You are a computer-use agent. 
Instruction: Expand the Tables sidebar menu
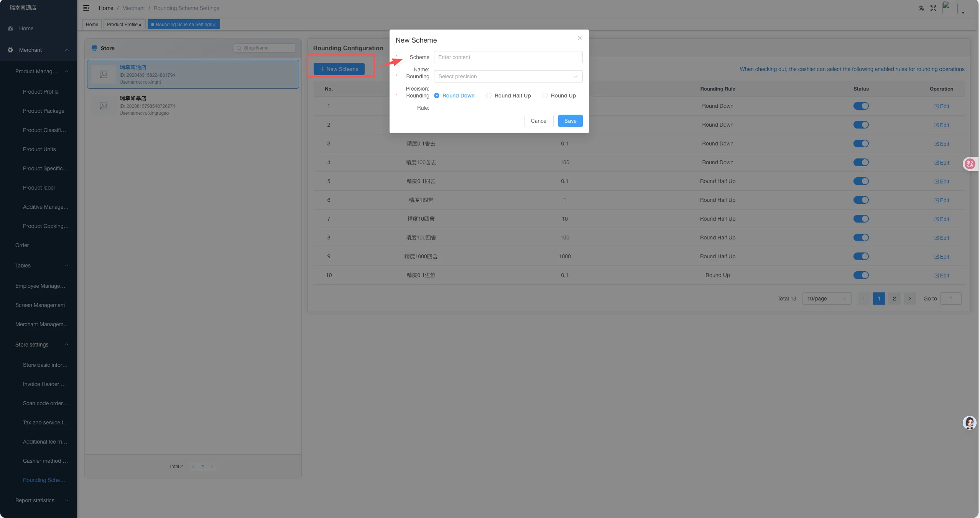(x=42, y=266)
